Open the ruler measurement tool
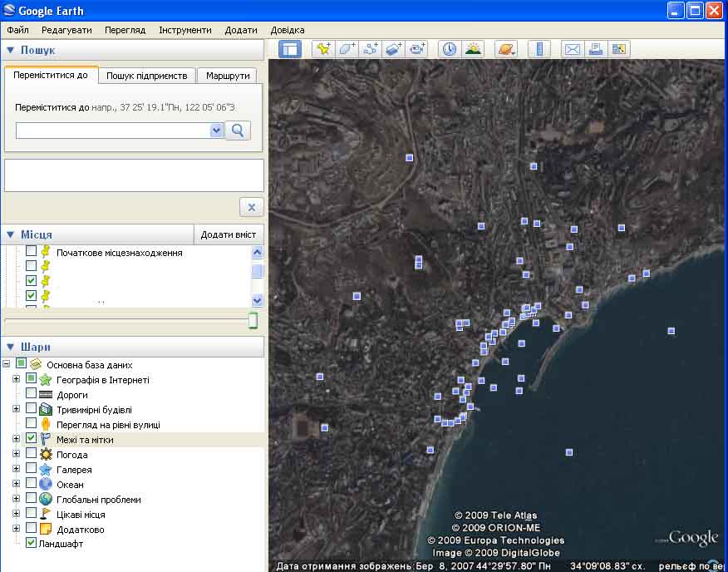The width and height of the screenshot is (728, 572). click(539, 49)
